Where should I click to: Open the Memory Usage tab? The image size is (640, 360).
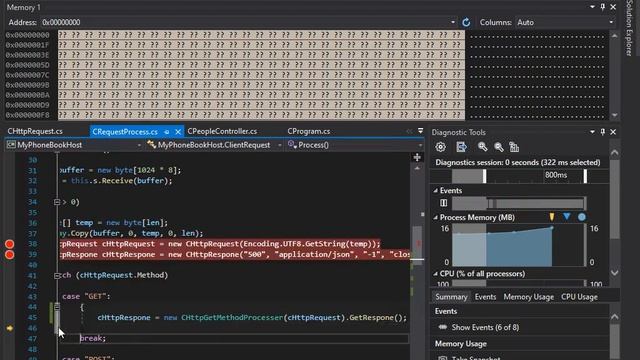529,297
